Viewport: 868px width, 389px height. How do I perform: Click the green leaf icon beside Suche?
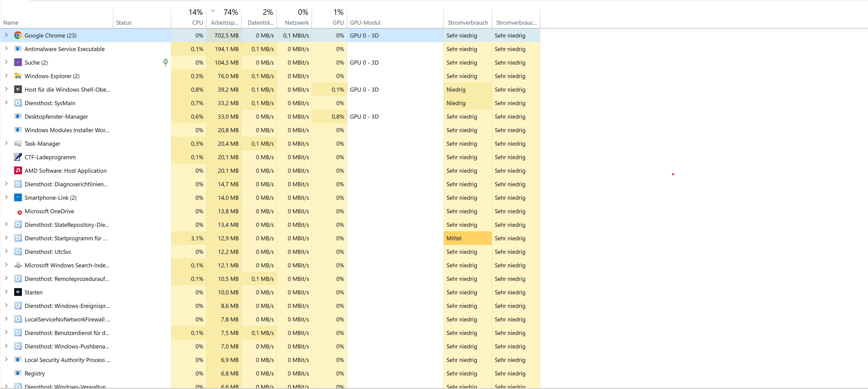click(165, 62)
